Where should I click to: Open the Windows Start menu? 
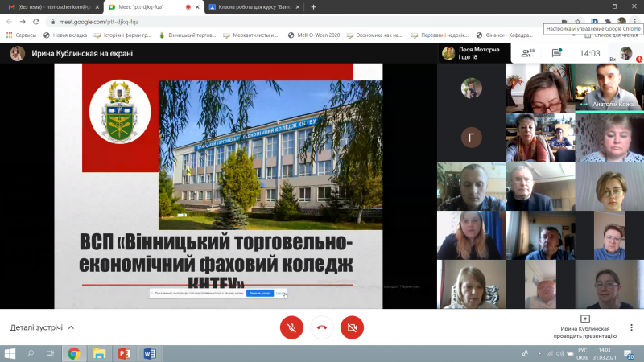pos(10,353)
